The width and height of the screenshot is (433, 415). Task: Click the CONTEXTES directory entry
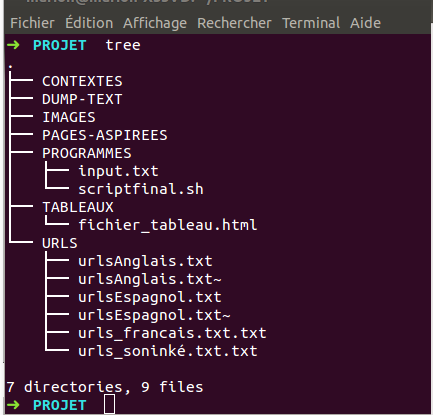82,81
